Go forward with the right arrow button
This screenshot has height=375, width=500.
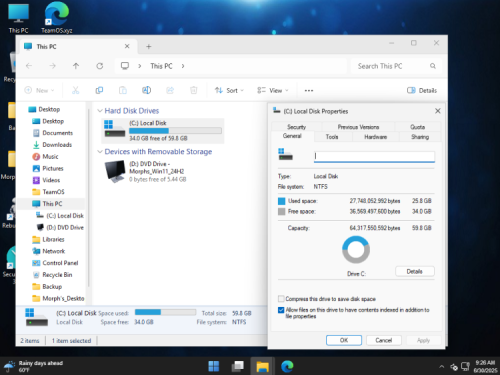(x=52, y=66)
